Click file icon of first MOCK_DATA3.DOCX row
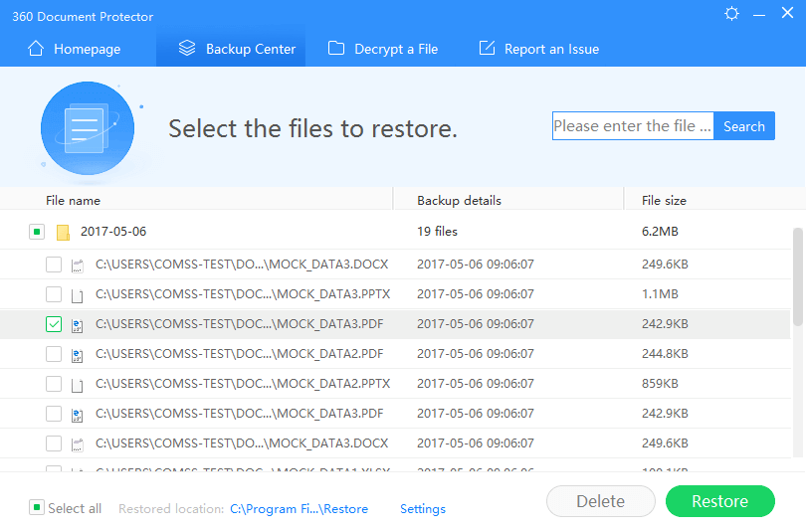 click(x=78, y=265)
